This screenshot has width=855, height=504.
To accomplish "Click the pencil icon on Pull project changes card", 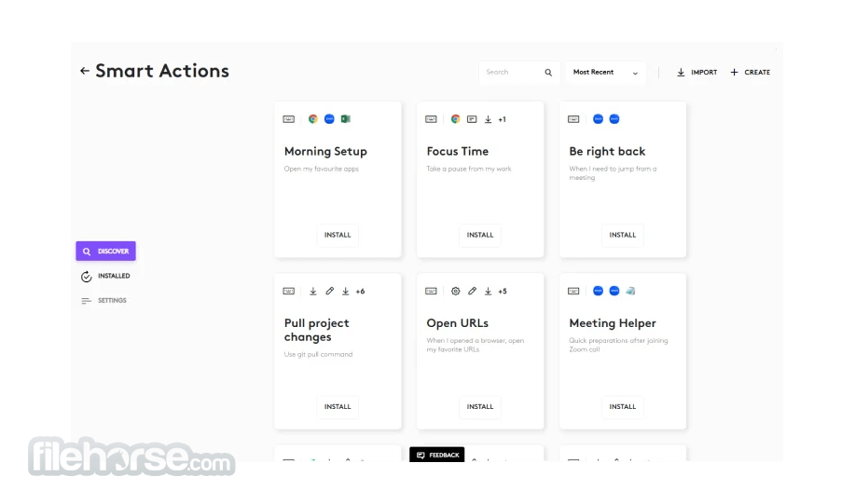I will coord(329,291).
